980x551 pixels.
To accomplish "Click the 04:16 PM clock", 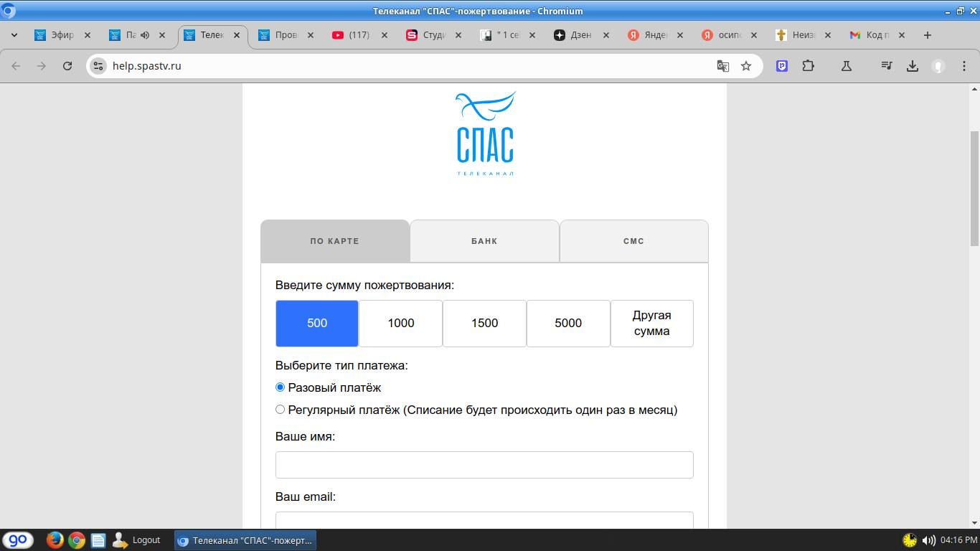I will click(958, 540).
